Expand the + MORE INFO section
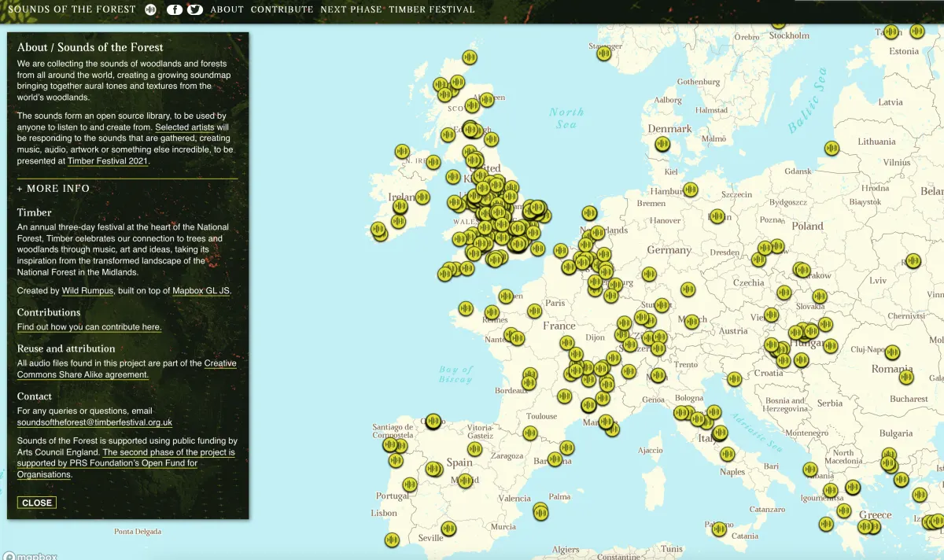 [53, 189]
